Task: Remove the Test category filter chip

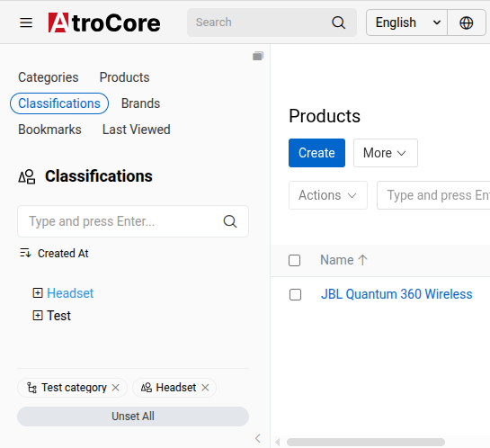Action: 116,388
